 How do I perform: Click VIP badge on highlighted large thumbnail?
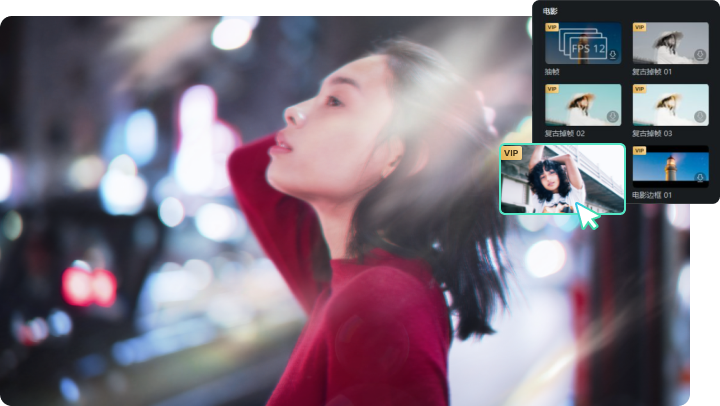[511, 153]
